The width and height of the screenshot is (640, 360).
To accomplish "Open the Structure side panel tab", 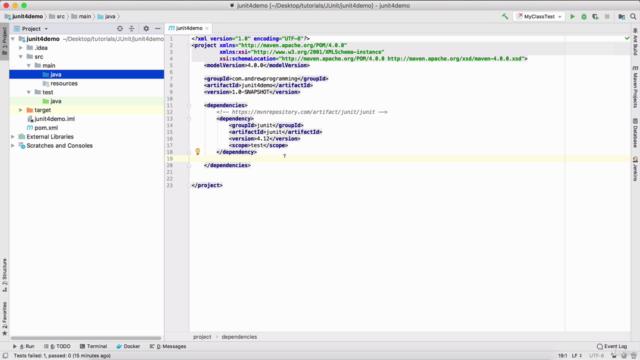I will coord(4,275).
